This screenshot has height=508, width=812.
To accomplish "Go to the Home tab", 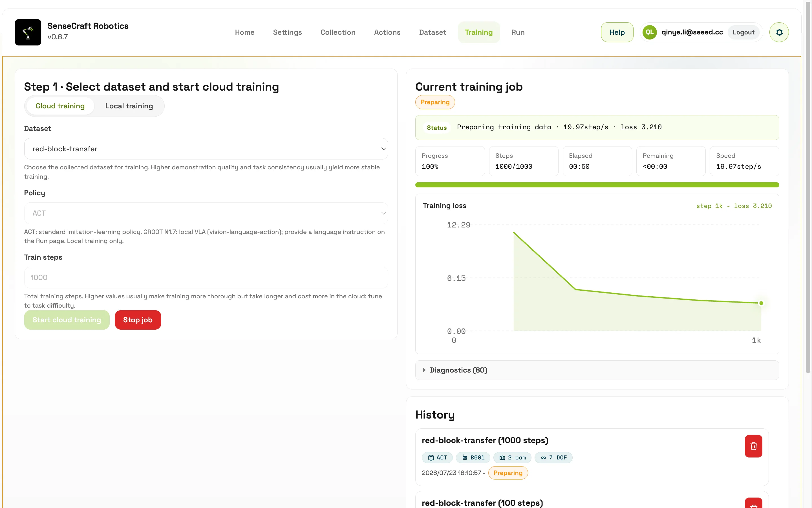I will tap(245, 32).
